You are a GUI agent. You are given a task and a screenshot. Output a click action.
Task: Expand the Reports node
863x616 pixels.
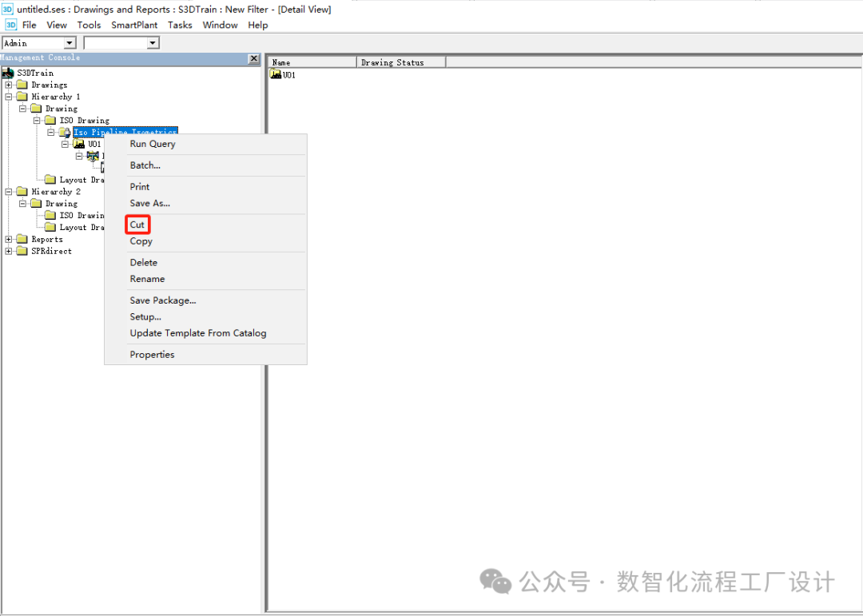point(8,240)
